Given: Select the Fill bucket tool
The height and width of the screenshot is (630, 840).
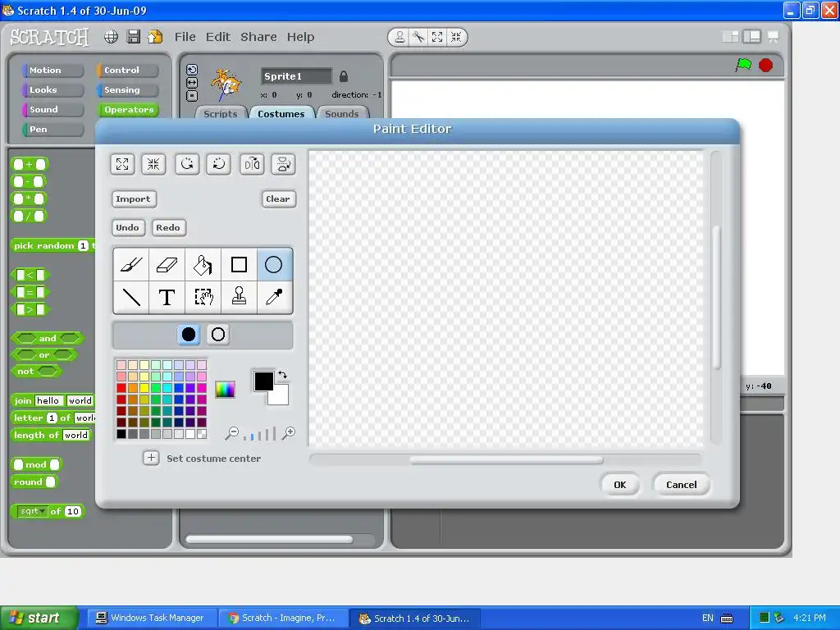Looking at the screenshot, I should point(203,265).
